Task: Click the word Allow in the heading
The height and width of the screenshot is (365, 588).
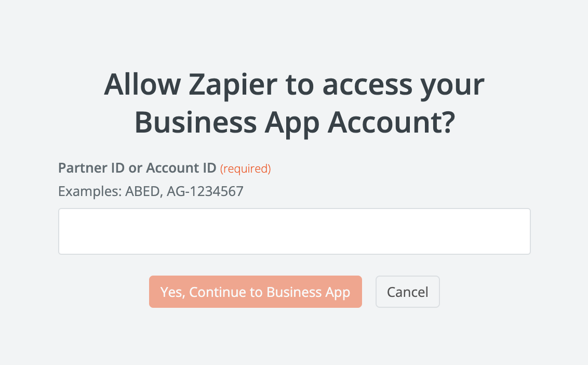Action: pyautogui.click(x=136, y=85)
